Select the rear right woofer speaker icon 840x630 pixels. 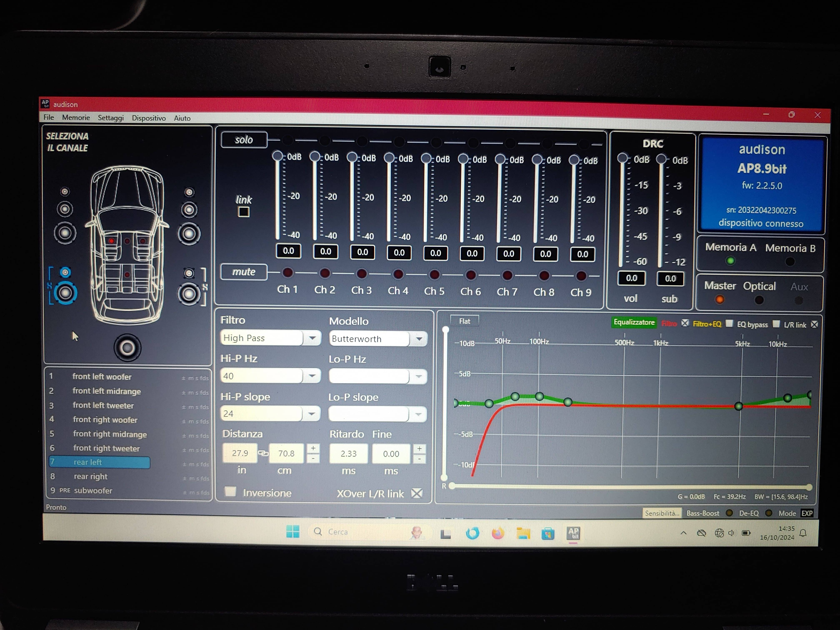tap(189, 294)
